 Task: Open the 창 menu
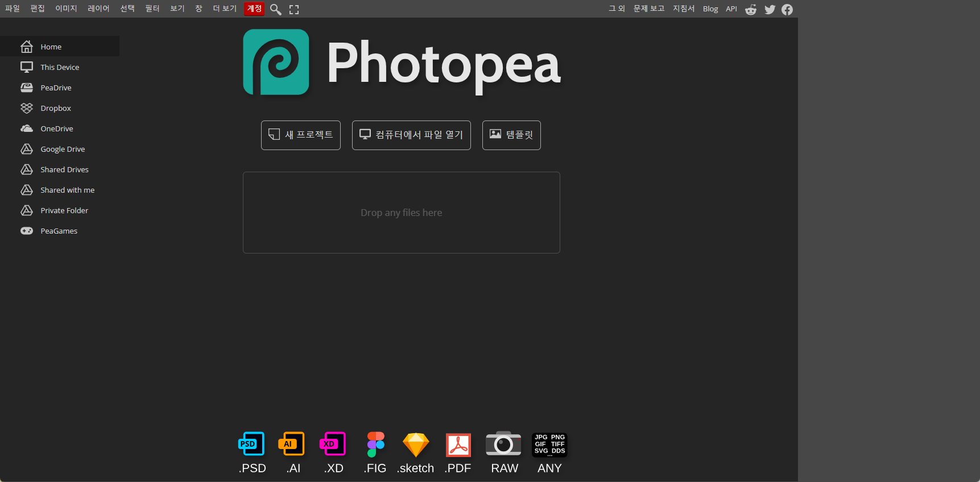click(199, 9)
